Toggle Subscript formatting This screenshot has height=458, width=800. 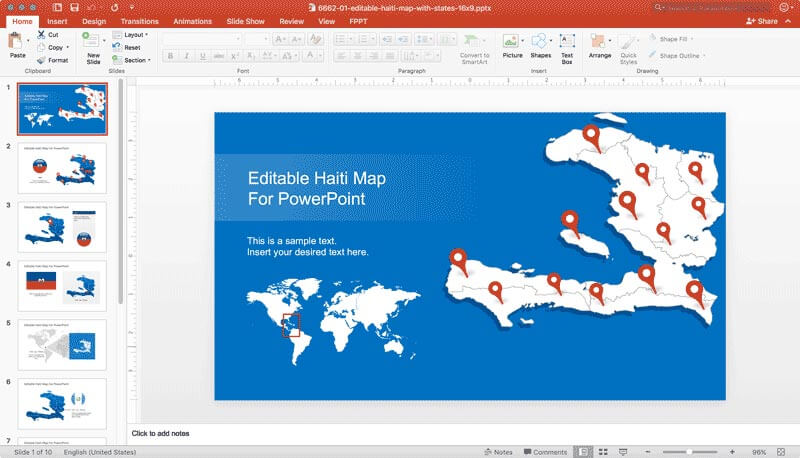pos(251,56)
